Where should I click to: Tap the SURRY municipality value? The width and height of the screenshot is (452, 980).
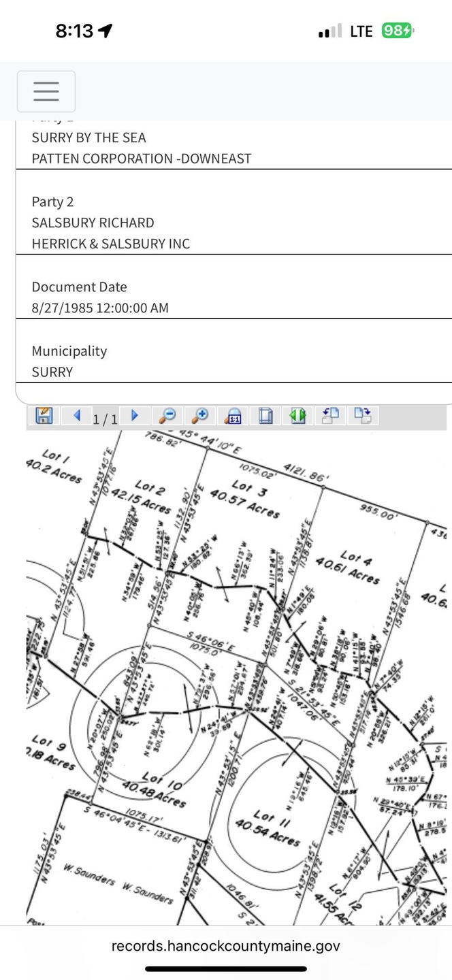click(x=52, y=372)
